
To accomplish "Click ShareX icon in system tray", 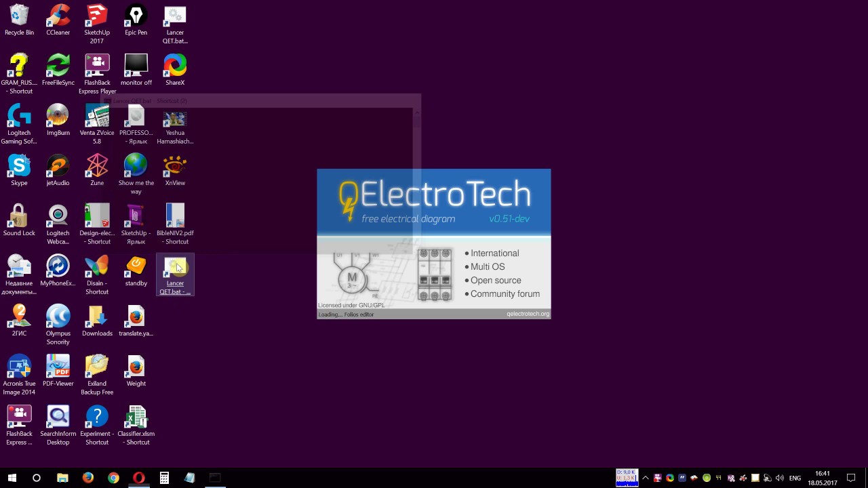I will (x=670, y=478).
